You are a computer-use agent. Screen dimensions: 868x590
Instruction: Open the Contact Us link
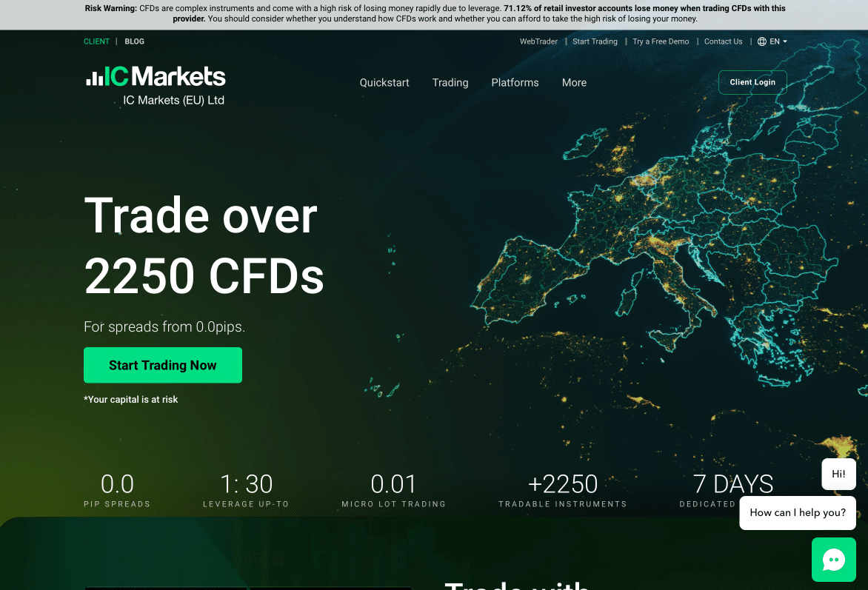[x=723, y=41]
